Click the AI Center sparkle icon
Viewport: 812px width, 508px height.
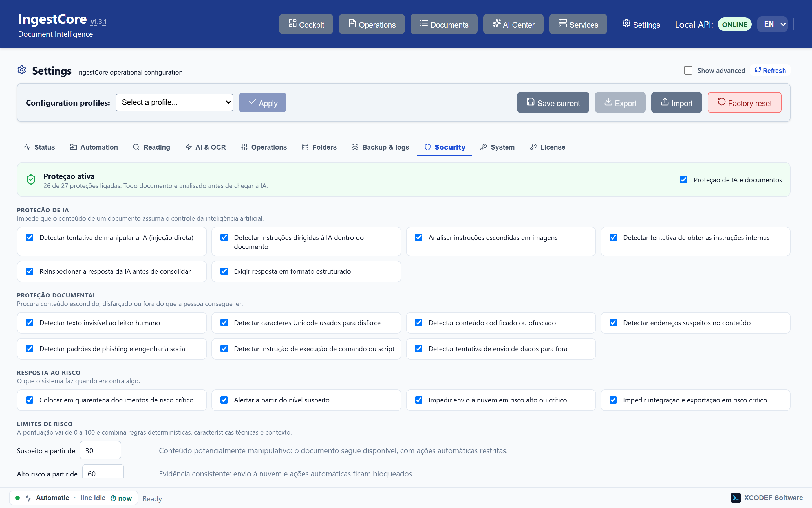pyautogui.click(x=496, y=23)
